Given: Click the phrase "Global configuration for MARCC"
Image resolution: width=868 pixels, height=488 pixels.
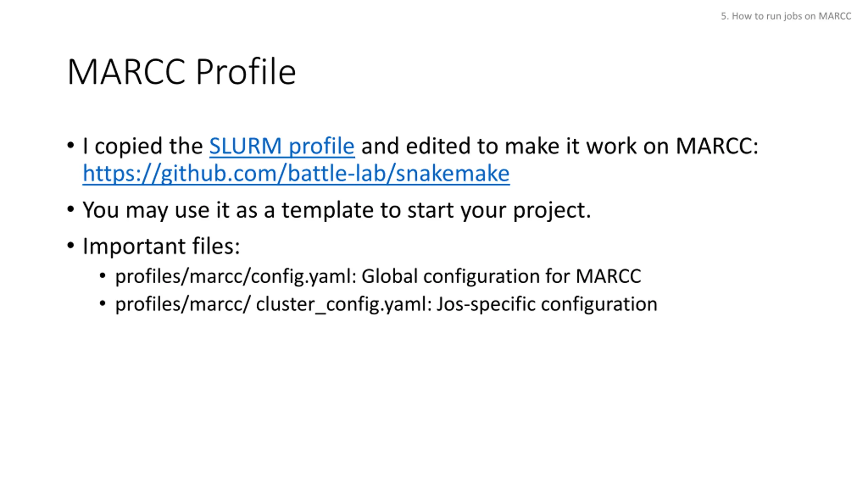Looking at the screenshot, I should 501,276.
